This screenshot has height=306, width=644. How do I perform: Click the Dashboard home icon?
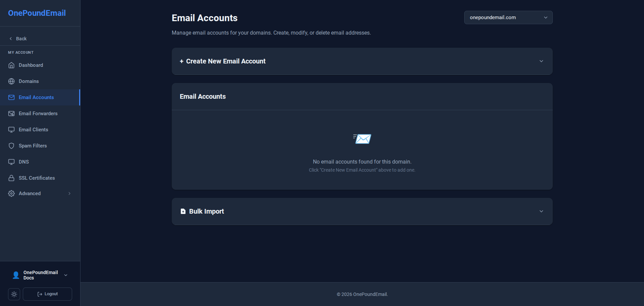(x=11, y=65)
